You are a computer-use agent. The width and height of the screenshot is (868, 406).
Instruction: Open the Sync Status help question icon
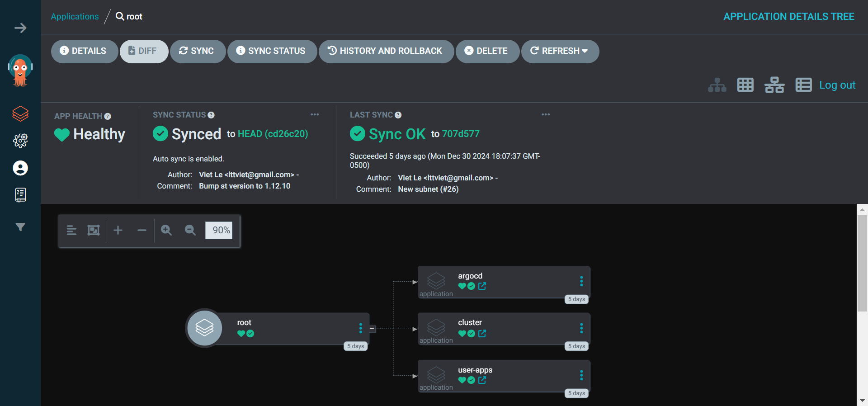point(211,115)
